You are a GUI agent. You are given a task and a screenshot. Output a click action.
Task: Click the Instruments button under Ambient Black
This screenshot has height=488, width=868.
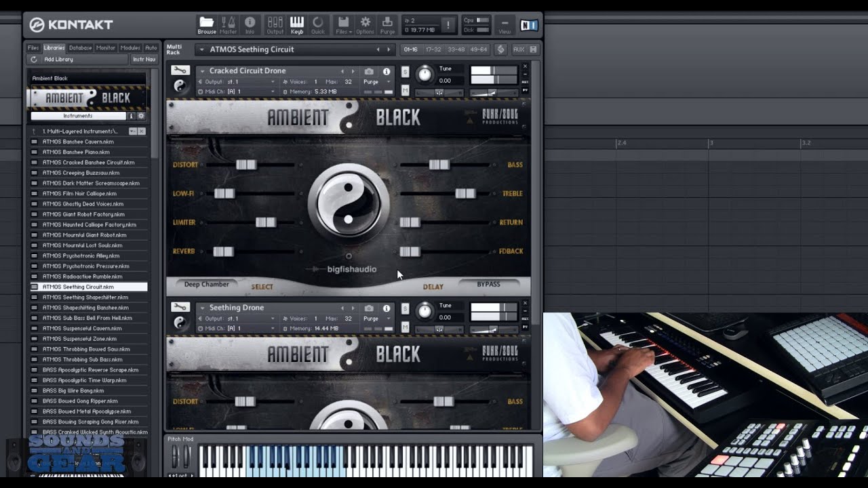pyautogui.click(x=78, y=116)
